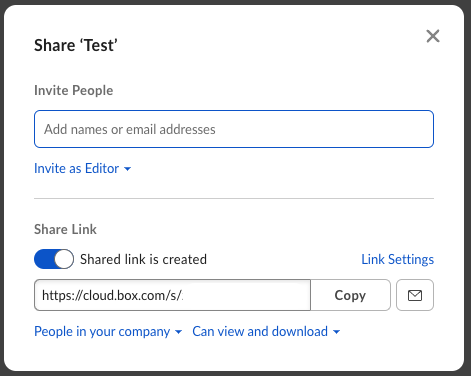
Task: Click the Share 'Test' dialog title
Action: (x=76, y=45)
